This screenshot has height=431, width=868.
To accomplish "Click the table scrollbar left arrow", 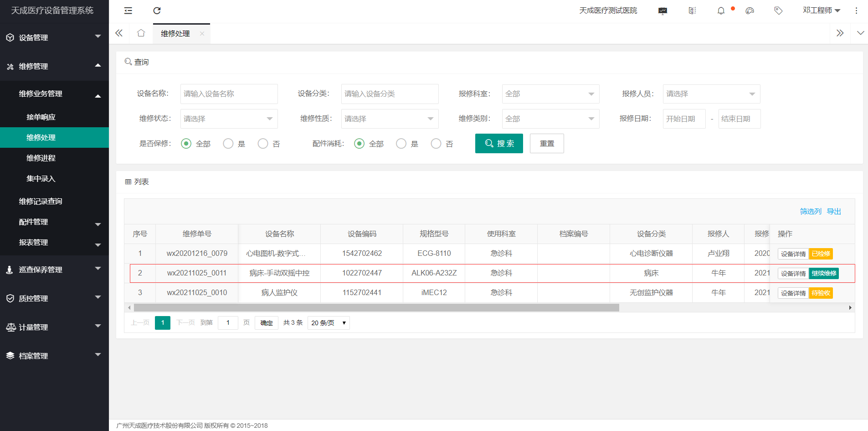I will (x=129, y=307).
